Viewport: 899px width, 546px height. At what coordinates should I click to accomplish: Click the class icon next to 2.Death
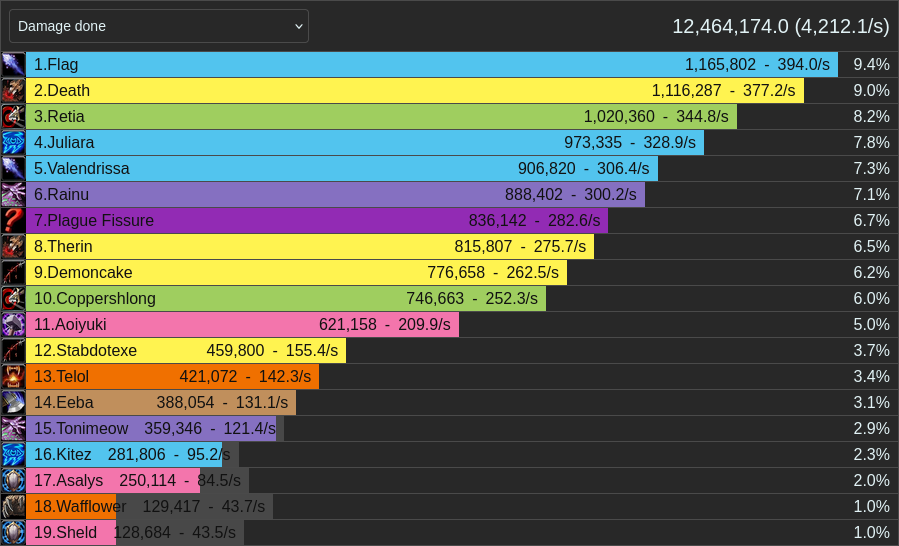pyautogui.click(x=13, y=91)
